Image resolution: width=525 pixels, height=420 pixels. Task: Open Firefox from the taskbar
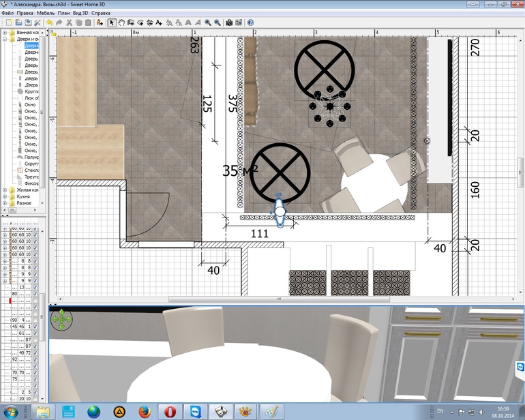click(x=145, y=412)
